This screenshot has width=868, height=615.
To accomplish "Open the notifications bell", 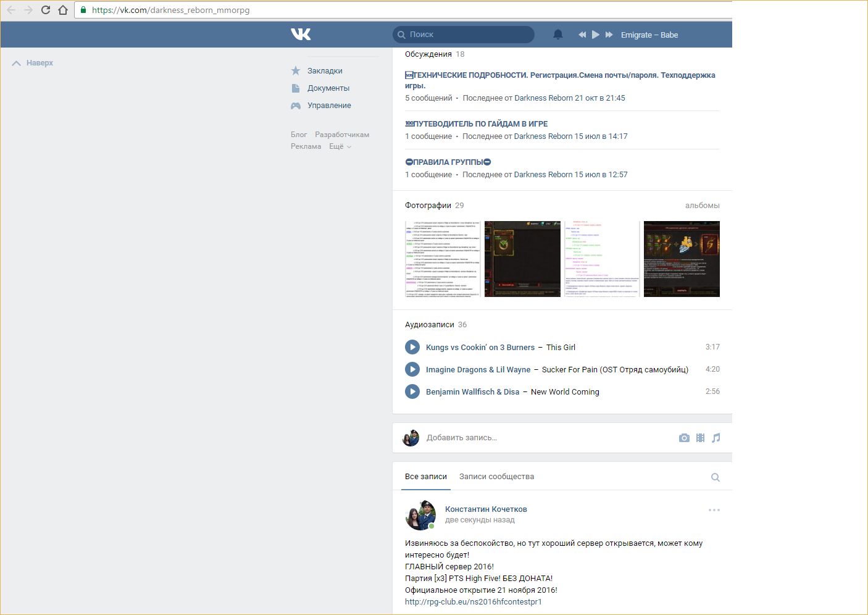I will click(x=557, y=35).
